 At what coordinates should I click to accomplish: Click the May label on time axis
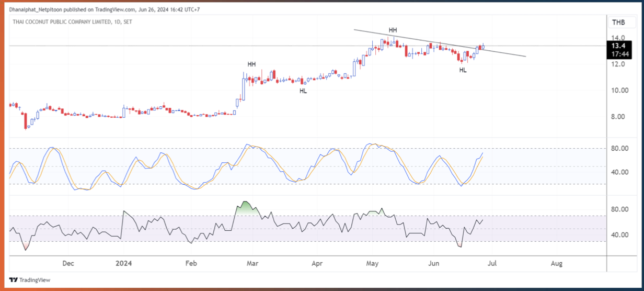pos(372,264)
